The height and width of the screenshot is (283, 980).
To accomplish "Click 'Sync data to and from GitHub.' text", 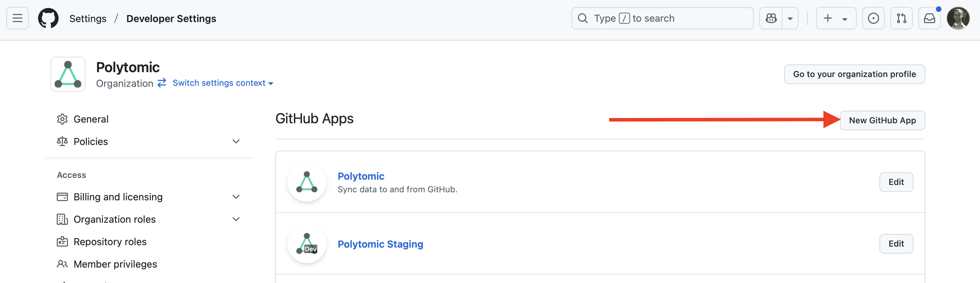I will 398,189.
